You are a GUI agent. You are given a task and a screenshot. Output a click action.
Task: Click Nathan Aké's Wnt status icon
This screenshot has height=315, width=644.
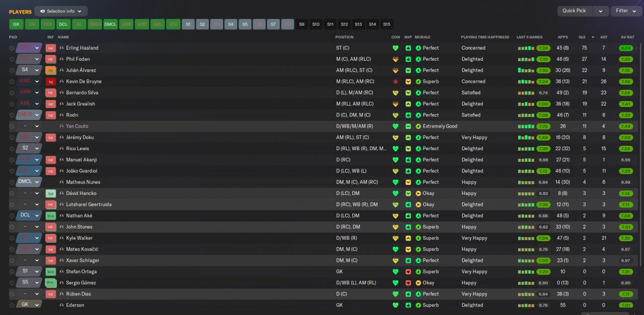coord(51,216)
